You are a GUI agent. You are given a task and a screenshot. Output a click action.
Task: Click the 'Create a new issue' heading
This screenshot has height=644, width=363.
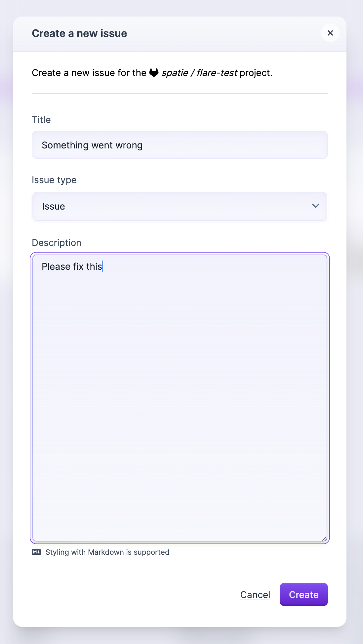click(x=79, y=33)
